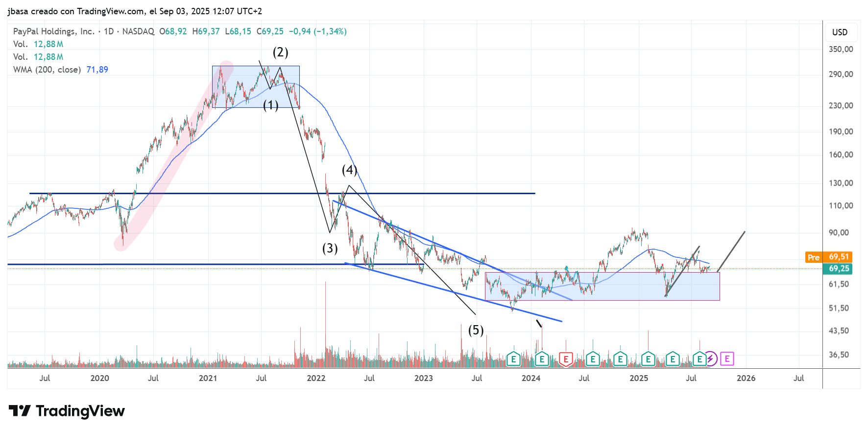Click the orange Pre 69,51 price label
Image resolution: width=868 pixels, height=433 pixels.
pyautogui.click(x=829, y=257)
